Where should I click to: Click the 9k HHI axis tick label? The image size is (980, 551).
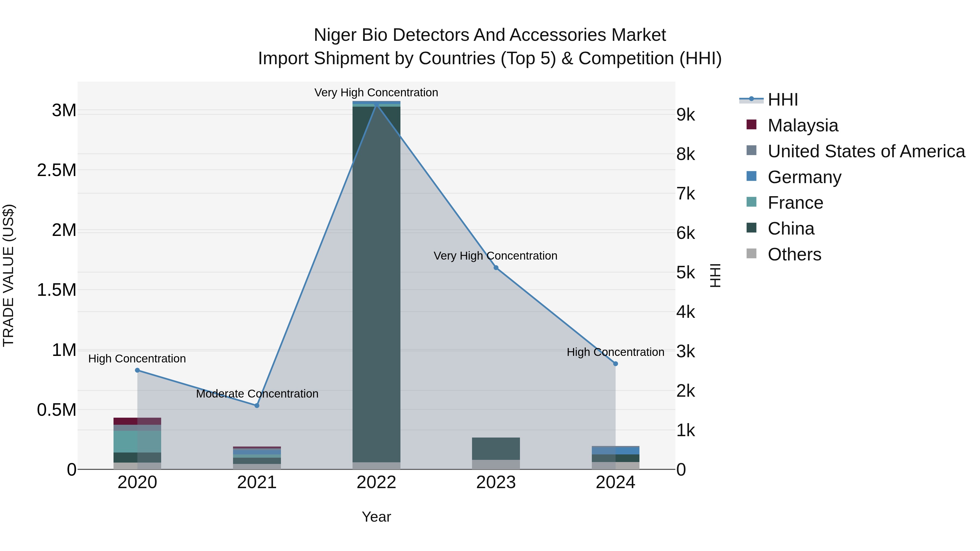[x=686, y=115]
